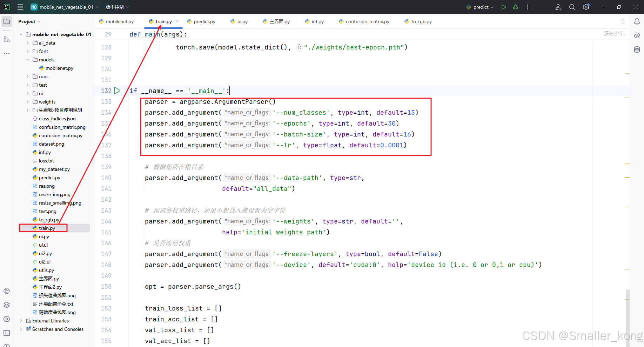Select 环境配置命令.txt file

56,304
